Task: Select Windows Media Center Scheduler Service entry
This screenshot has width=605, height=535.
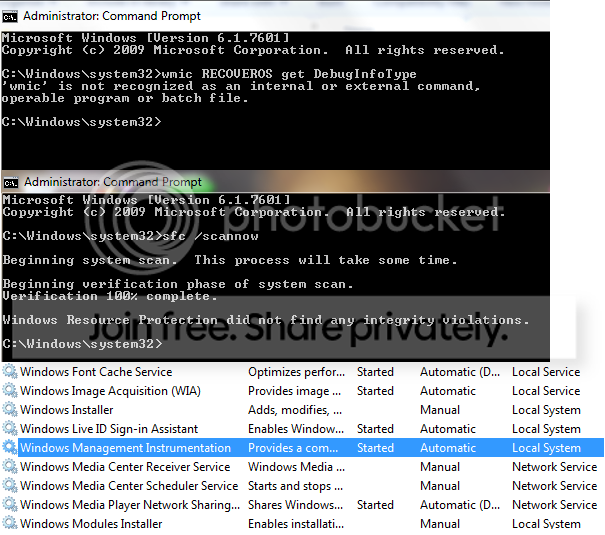Action: pos(129,486)
